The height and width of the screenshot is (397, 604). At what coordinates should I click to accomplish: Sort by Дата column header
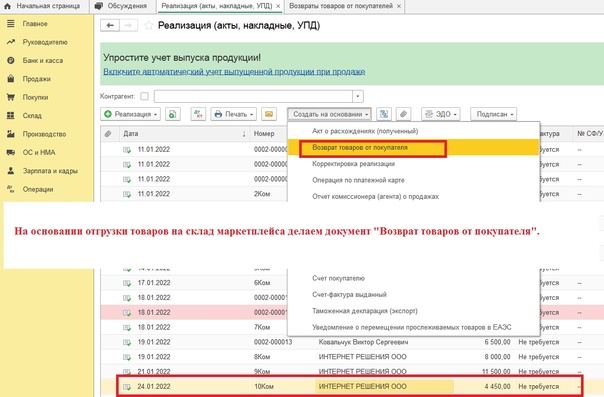pos(184,134)
